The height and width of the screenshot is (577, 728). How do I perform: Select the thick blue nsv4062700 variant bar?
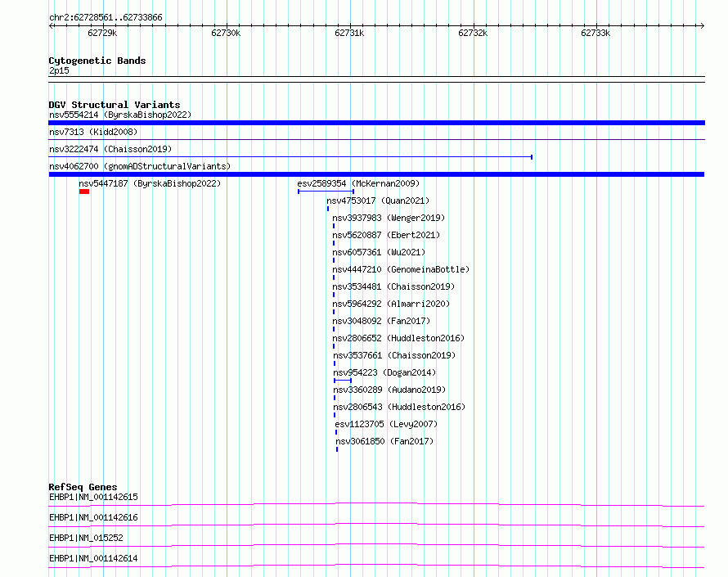(376, 174)
